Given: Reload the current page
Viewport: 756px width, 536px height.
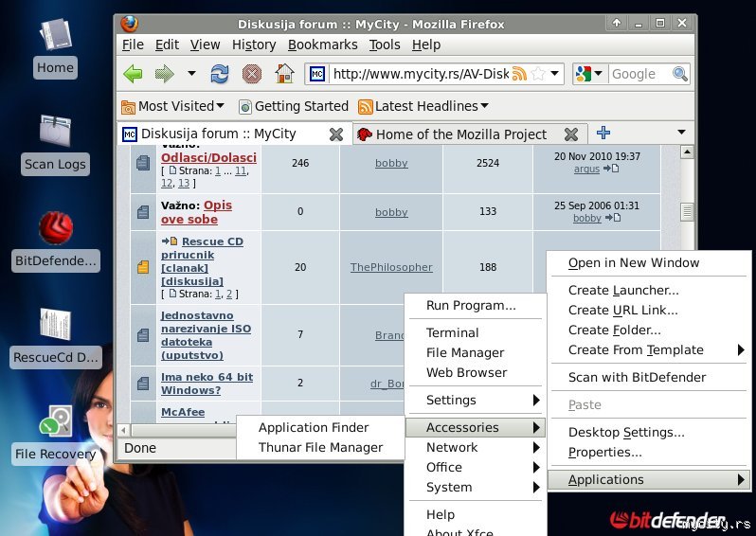Looking at the screenshot, I should (220, 74).
